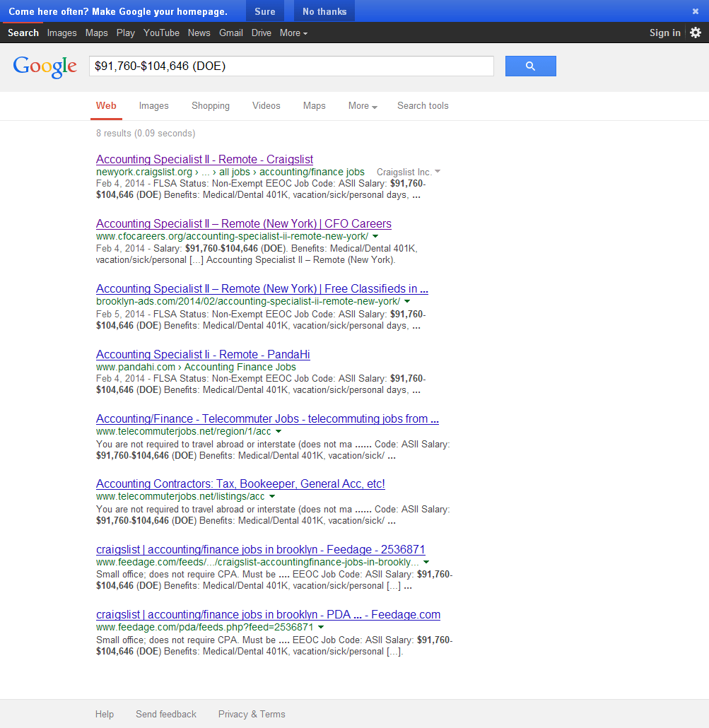The height and width of the screenshot is (728, 709).
Task: Expand the arrow after the feedage.com/feeds URL
Action: coord(426,562)
